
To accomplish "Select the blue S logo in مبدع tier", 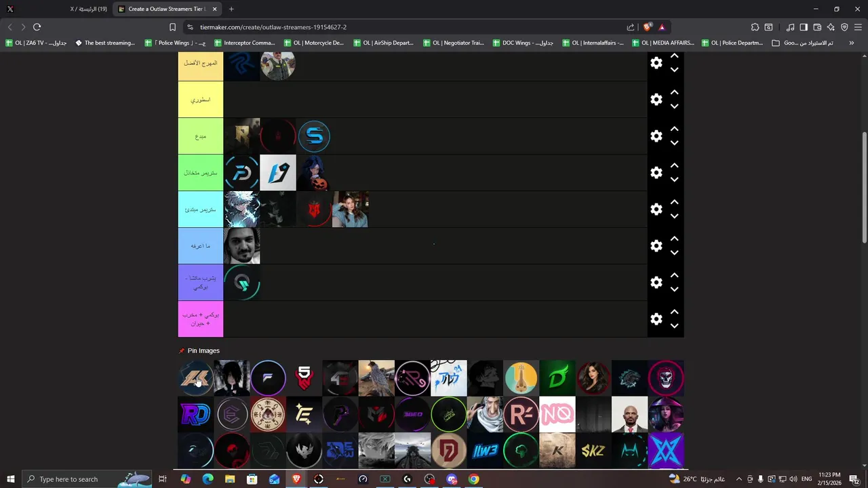I will (x=314, y=136).
